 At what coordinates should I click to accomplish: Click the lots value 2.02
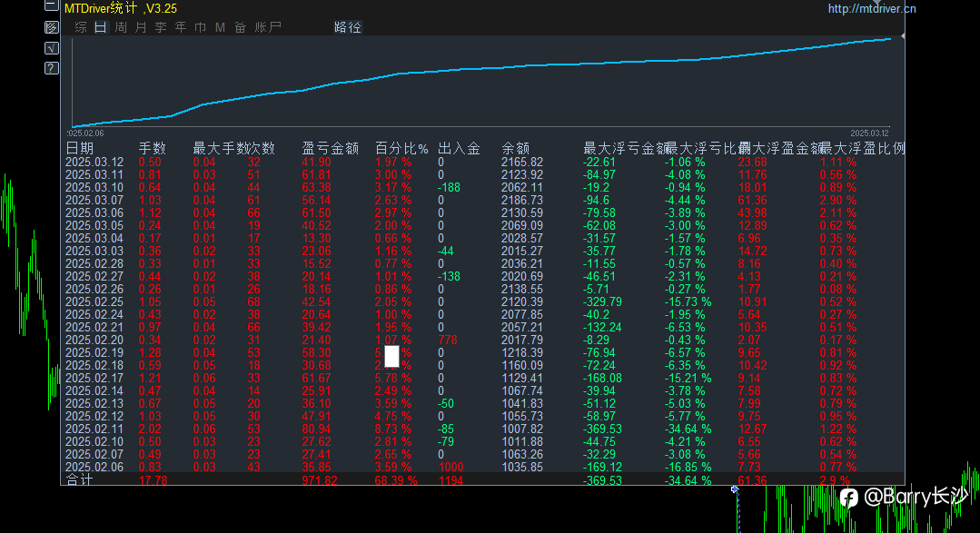(x=150, y=429)
